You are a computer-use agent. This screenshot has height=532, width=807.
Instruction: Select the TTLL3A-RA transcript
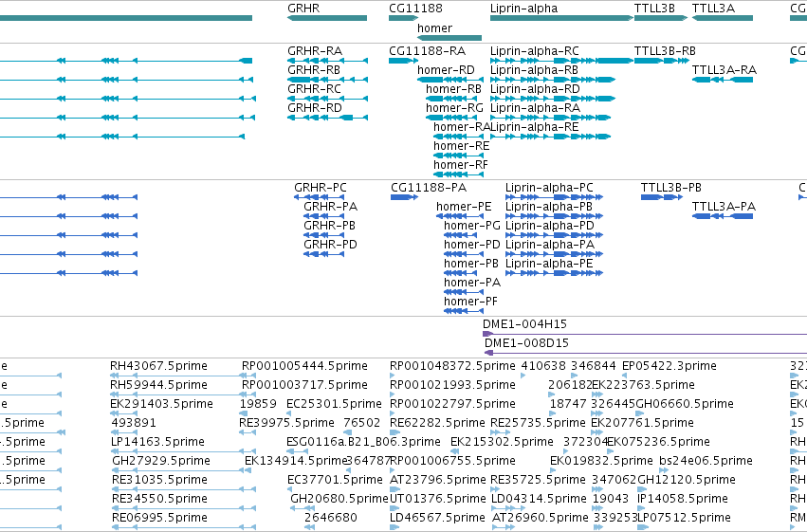(722, 80)
